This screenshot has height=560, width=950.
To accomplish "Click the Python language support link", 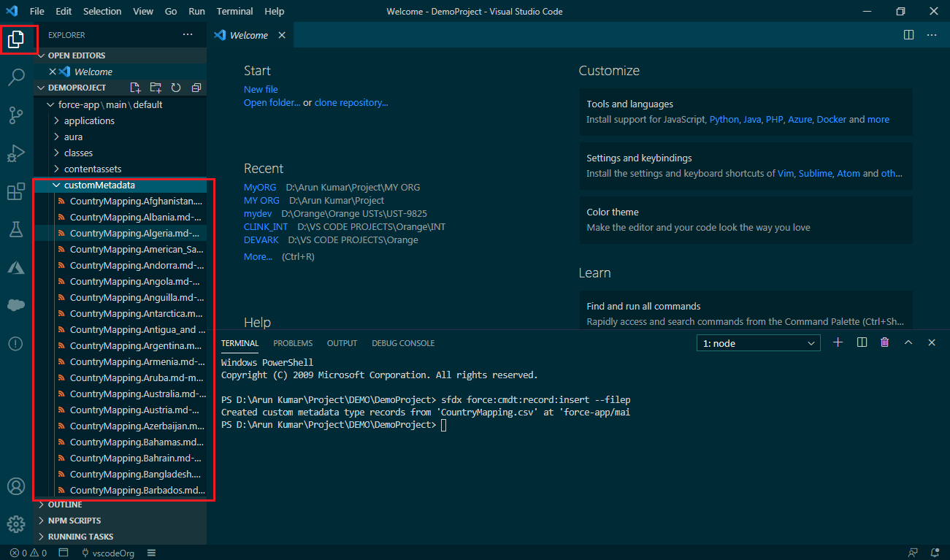I will click(724, 120).
